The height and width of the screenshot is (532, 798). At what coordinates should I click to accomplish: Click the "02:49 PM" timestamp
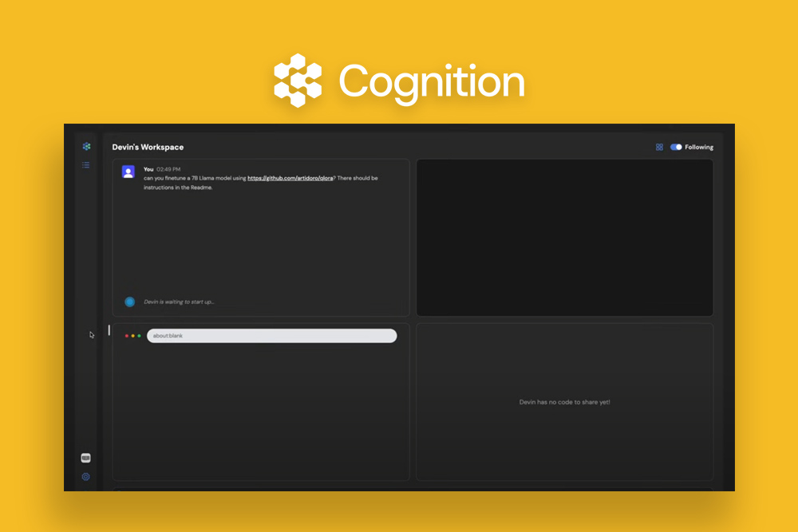click(x=168, y=169)
